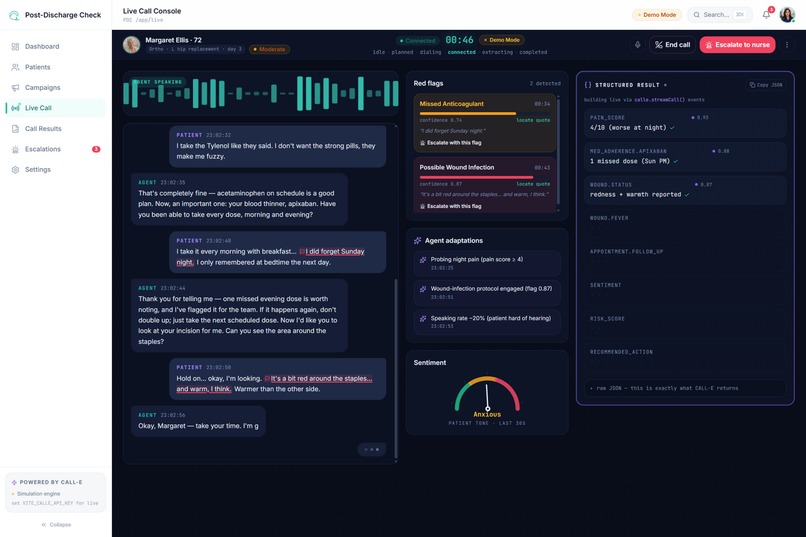
Task: Click the Escalations count badge
Action: pos(96,149)
